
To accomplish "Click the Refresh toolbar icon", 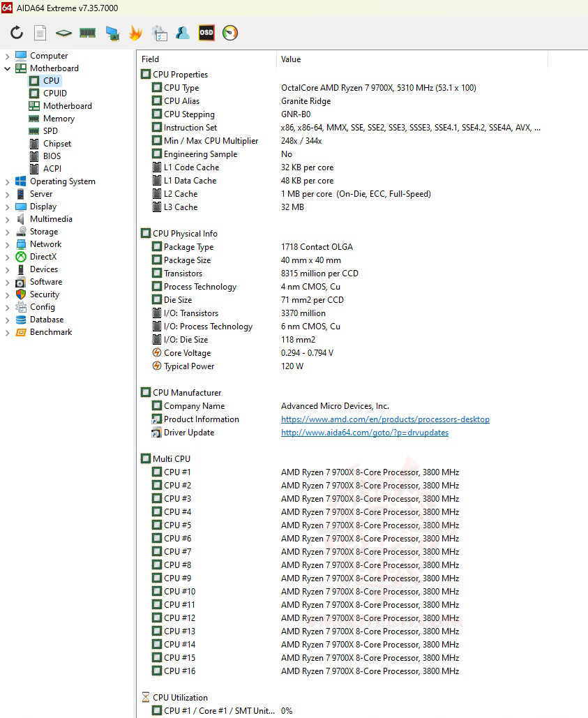I will [17, 33].
